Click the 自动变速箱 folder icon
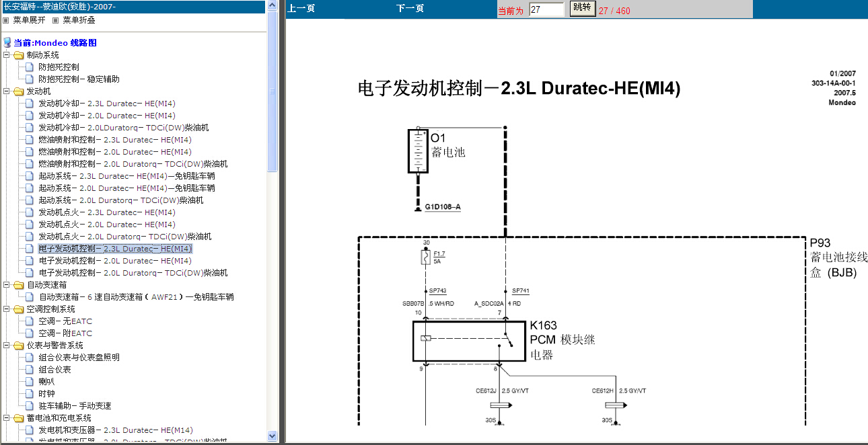Image resolution: width=868 pixels, height=445 pixels. point(19,285)
